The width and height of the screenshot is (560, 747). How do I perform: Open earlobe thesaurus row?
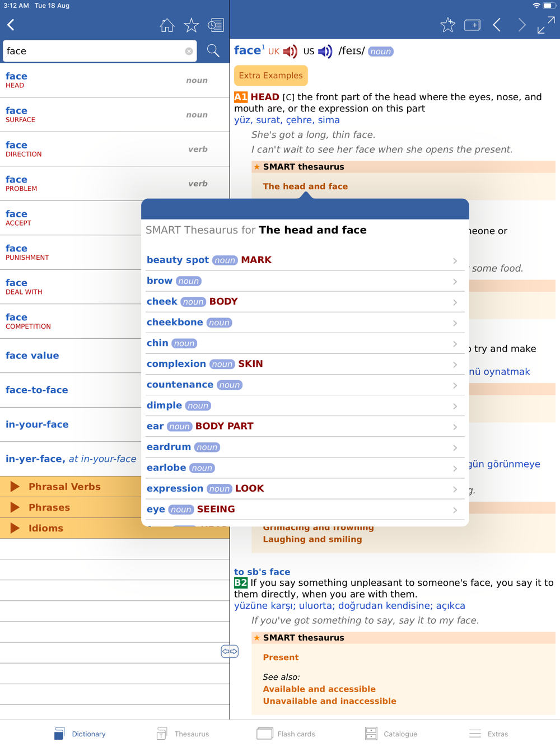coord(305,468)
